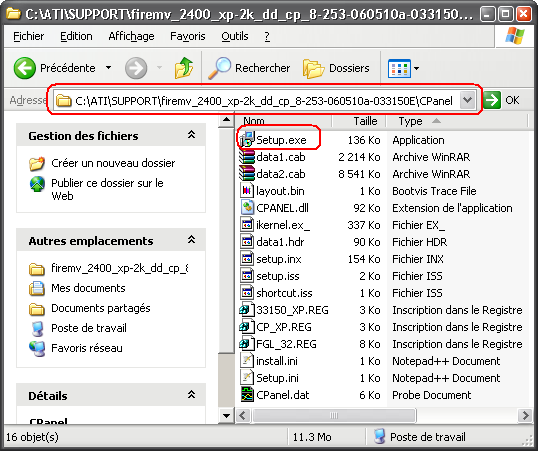
Task: Select the layout.bin file icon
Action: pyautogui.click(x=247, y=191)
